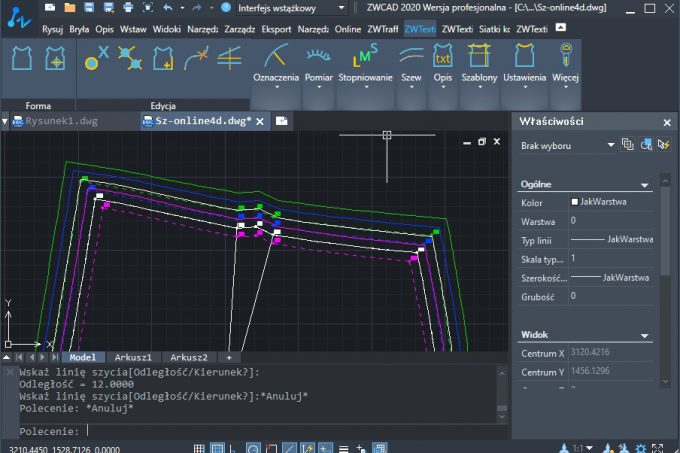Toggle the grid display in the status bar

[199, 448]
